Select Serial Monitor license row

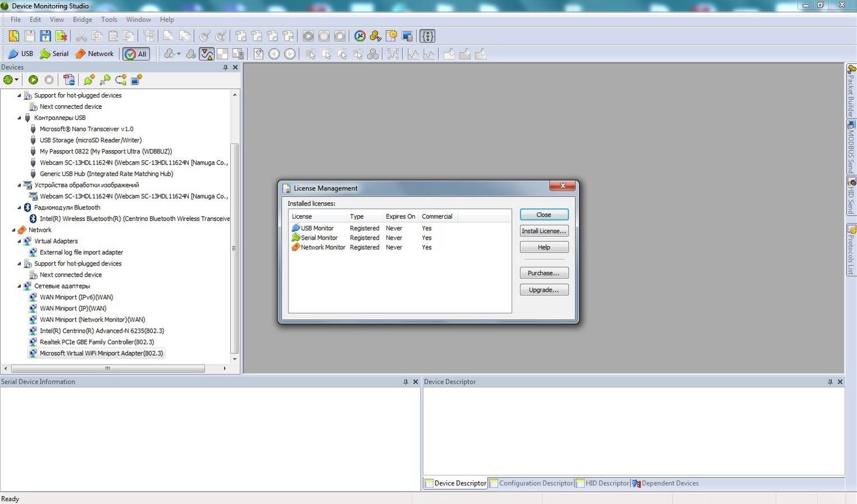click(400, 237)
